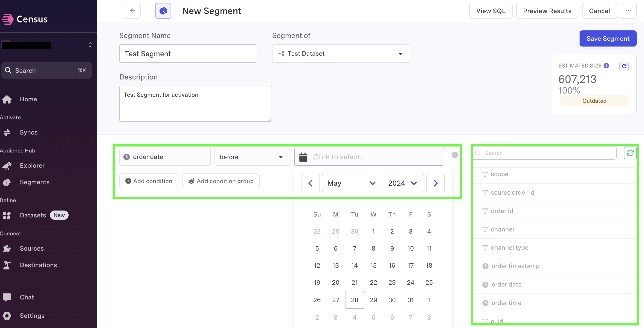This screenshot has width=644, height=328.
Task: Expand the workspace switcher
Action: pos(46,45)
